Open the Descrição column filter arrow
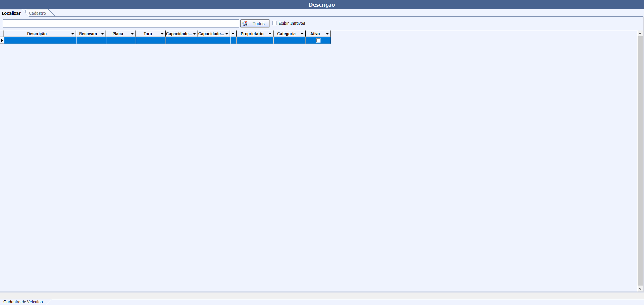The height and width of the screenshot is (305, 644). 72,34
